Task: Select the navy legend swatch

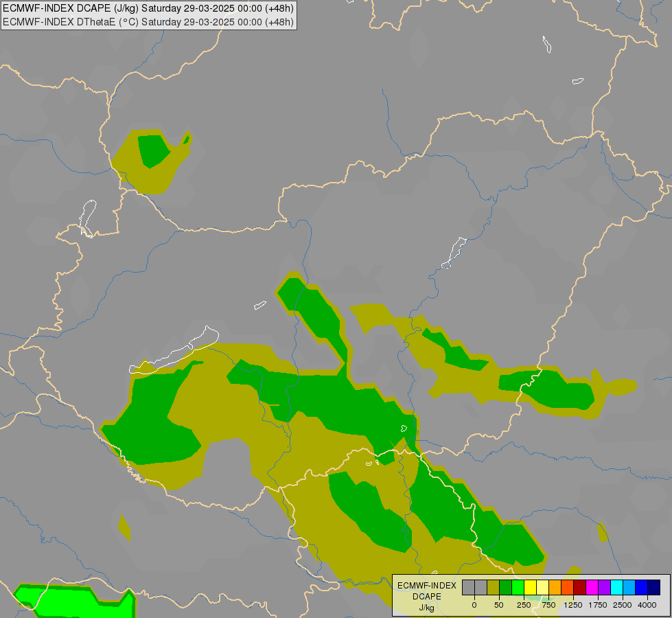Action: (x=654, y=587)
